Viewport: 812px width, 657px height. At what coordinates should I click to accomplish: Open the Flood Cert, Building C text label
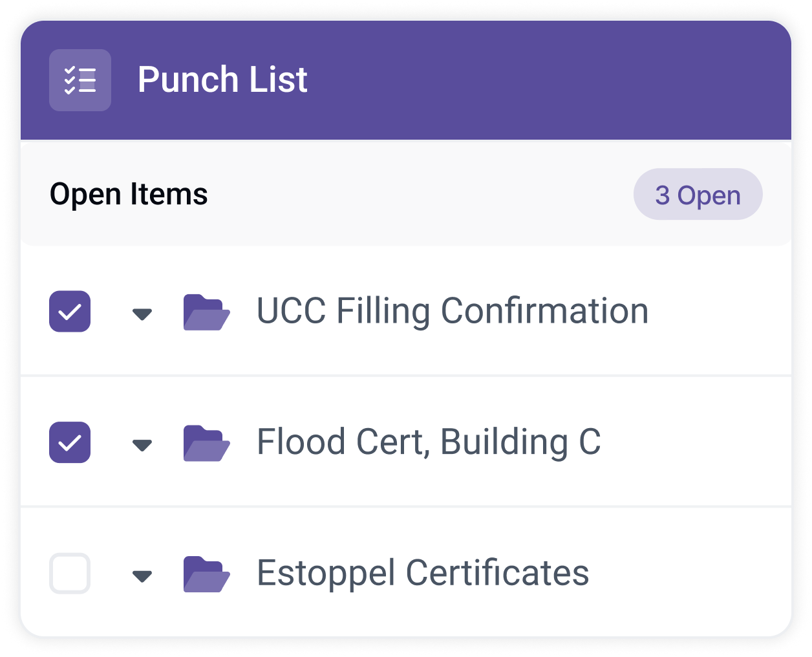pos(429,442)
